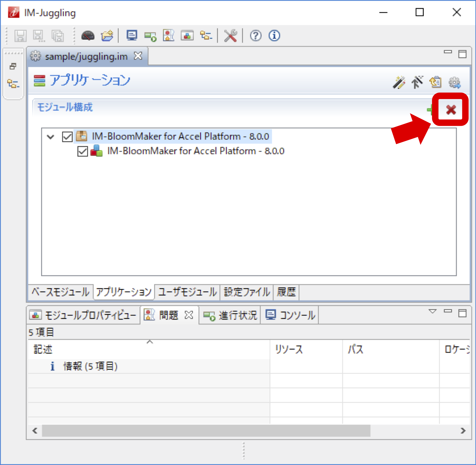Click the hierarchy tree toolbar icon
The width and height of the screenshot is (476, 465).
[206, 36]
